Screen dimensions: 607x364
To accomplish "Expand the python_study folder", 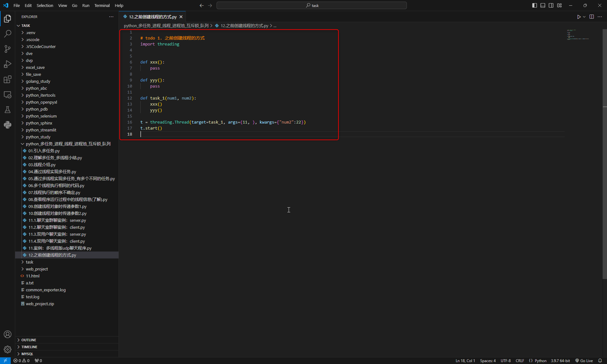I will (38, 137).
